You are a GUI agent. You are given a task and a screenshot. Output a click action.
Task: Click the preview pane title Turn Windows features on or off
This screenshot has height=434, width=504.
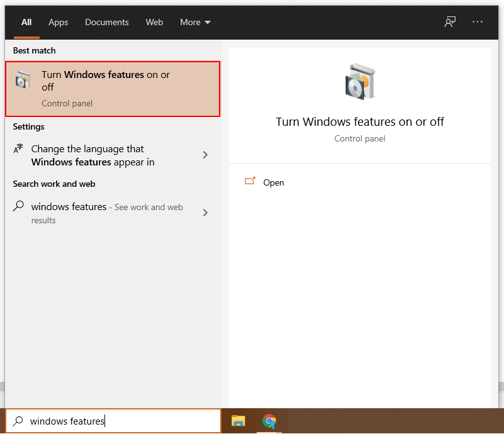[x=360, y=122]
